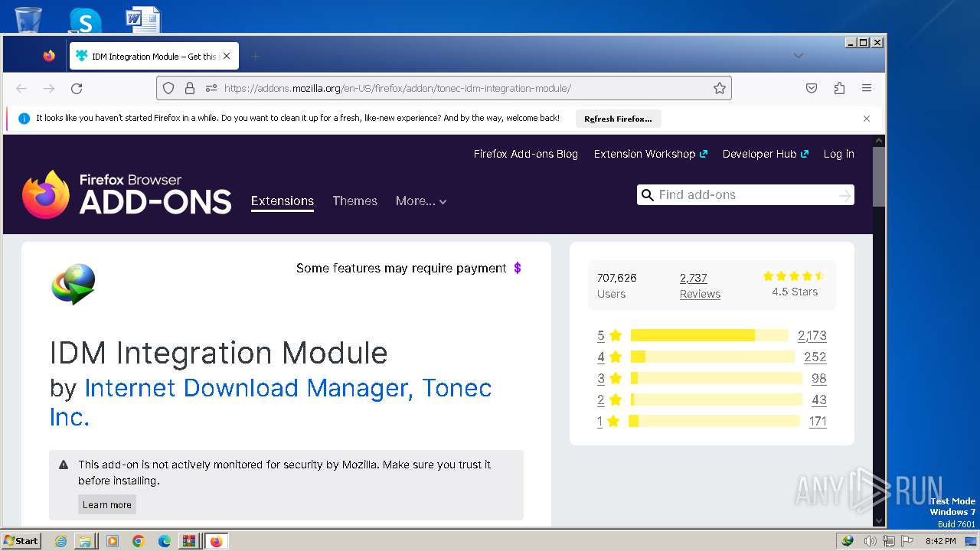Open the tracking protection shield icon
The width and height of the screenshot is (980, 551).
[x=168, y=89]
